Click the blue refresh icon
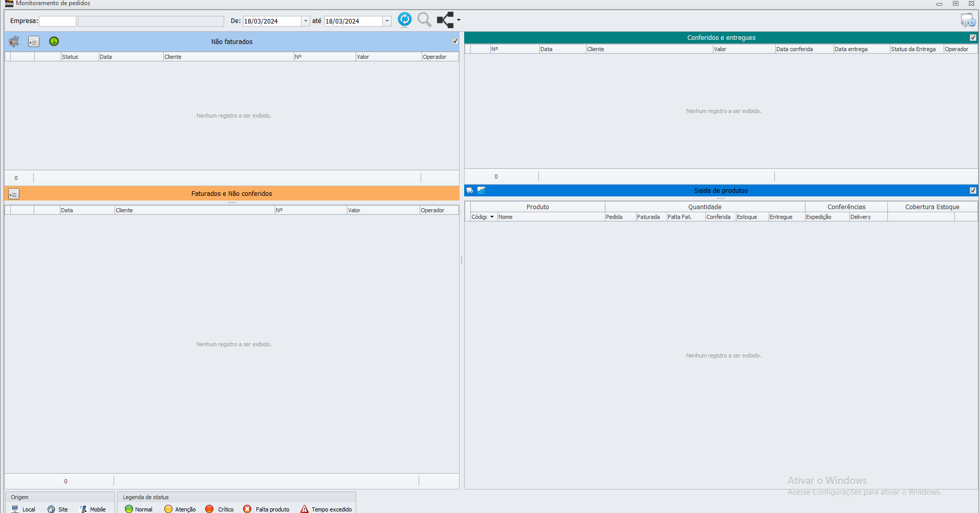Image resolution: width=980 pixels, height=513 pixels. 404,19
